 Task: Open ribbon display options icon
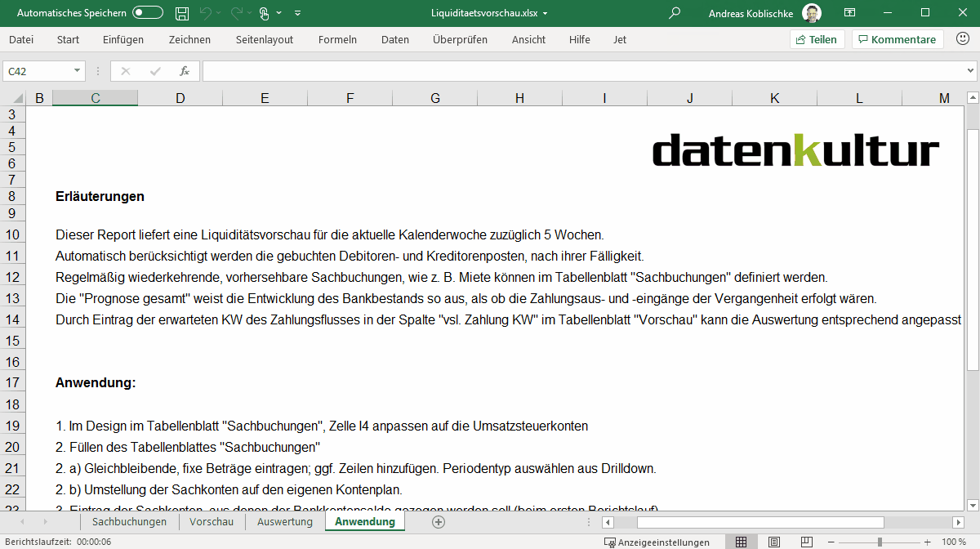click(850, 13)
